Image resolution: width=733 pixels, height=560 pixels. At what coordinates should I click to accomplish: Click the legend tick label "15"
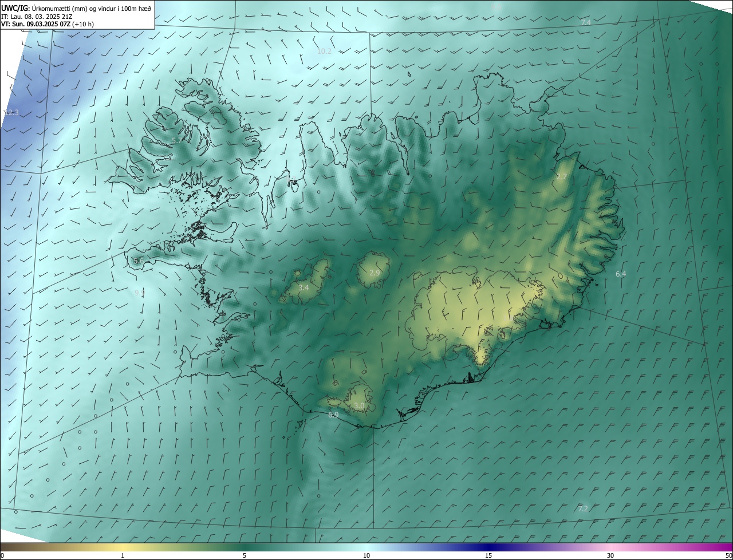tap(488, 556)
